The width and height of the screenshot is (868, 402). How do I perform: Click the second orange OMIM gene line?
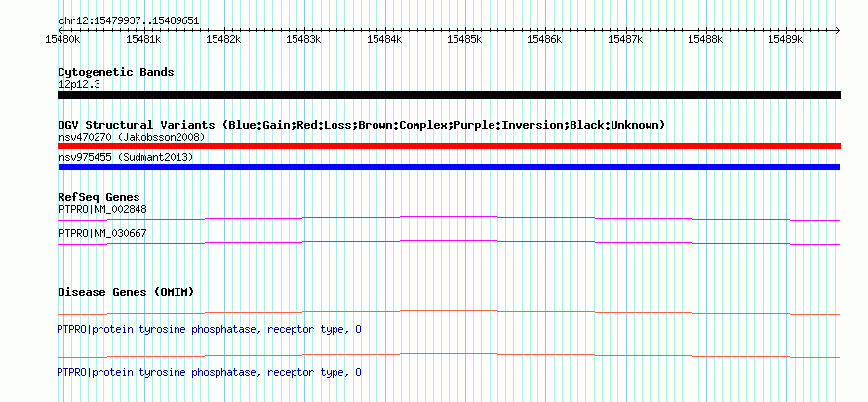click(449, 355)
